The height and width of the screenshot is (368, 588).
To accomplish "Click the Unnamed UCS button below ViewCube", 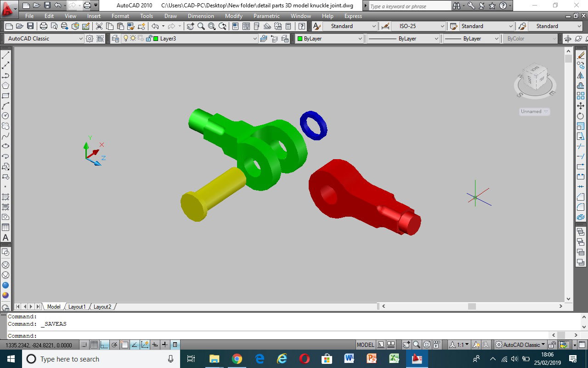I will point(534,111).
